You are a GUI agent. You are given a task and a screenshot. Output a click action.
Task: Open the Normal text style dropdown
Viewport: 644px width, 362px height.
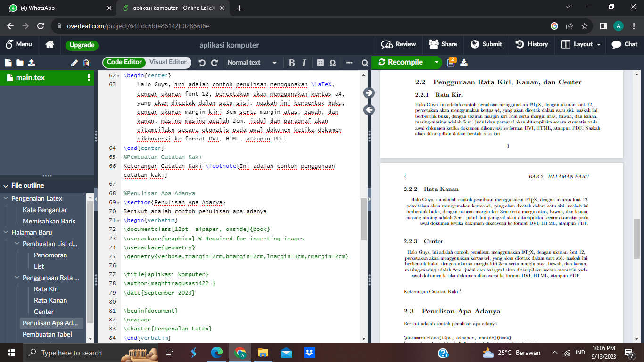252,63
